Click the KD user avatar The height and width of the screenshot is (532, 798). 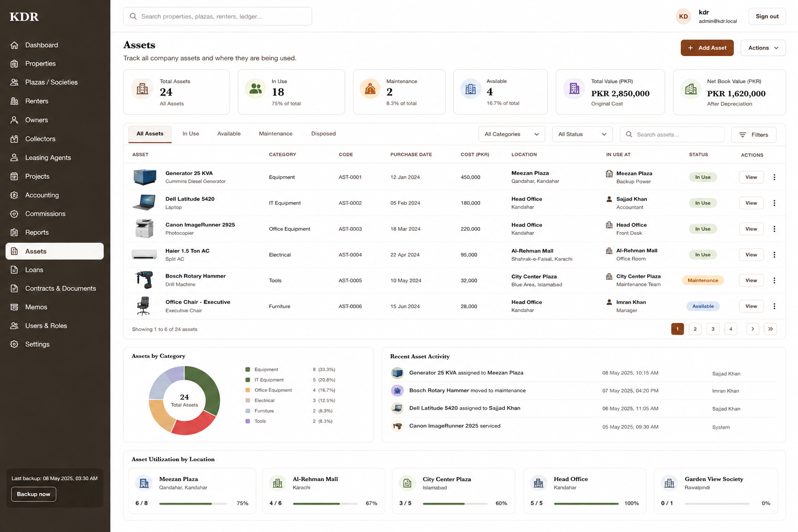(x=684, y=17)
